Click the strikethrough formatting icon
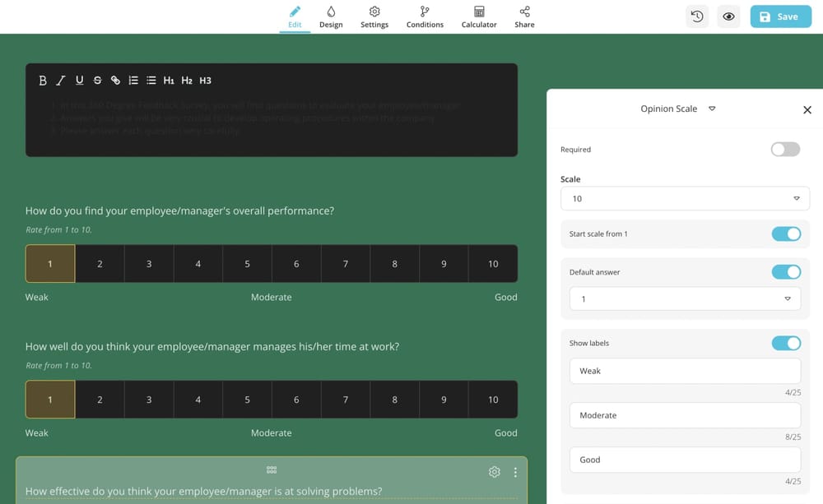Screen dimensions: 823x504 click(x=97, y=81)
